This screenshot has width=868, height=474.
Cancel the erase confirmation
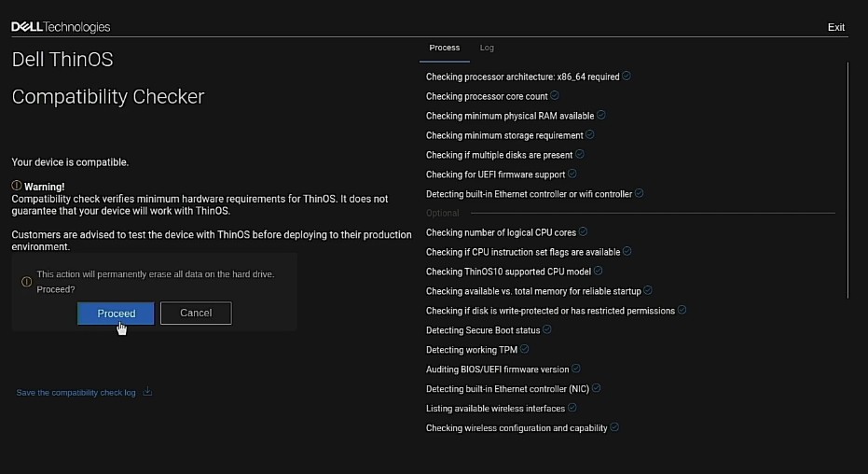(196, 313)
